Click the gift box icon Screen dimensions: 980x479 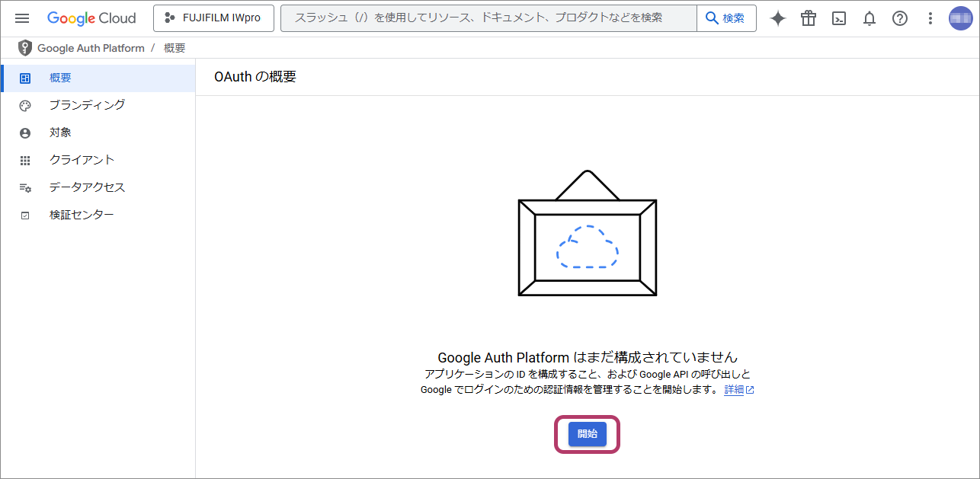pyautogui.click(x=809, y=18)
